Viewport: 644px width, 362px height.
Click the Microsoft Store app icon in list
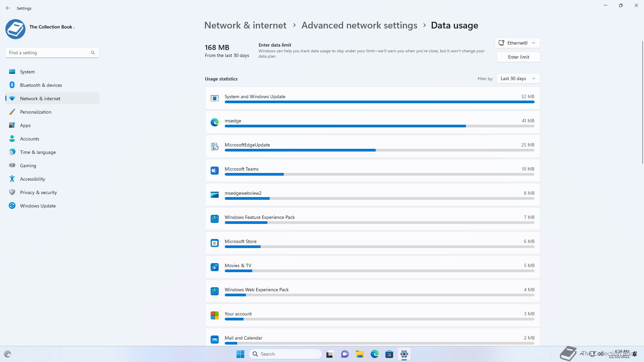tap(215, 243)
